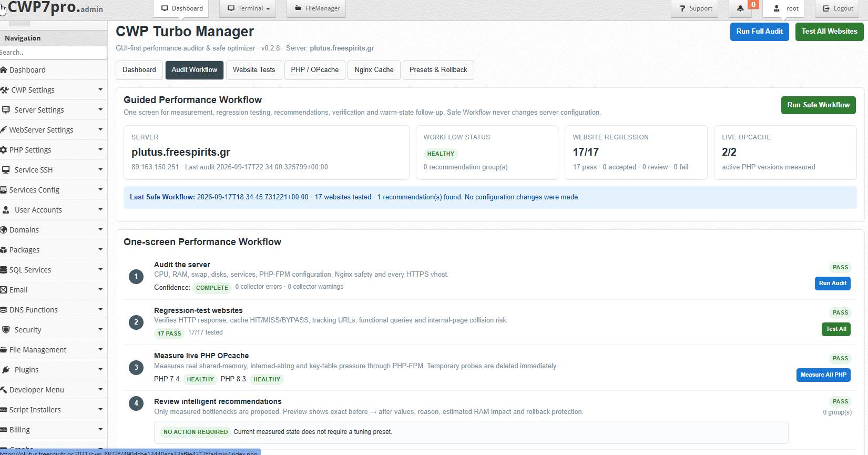The width and height of the screenshot is (868, 455).
Task: Click the PHP Settings gear icon
Action: (x=4, y=150)
